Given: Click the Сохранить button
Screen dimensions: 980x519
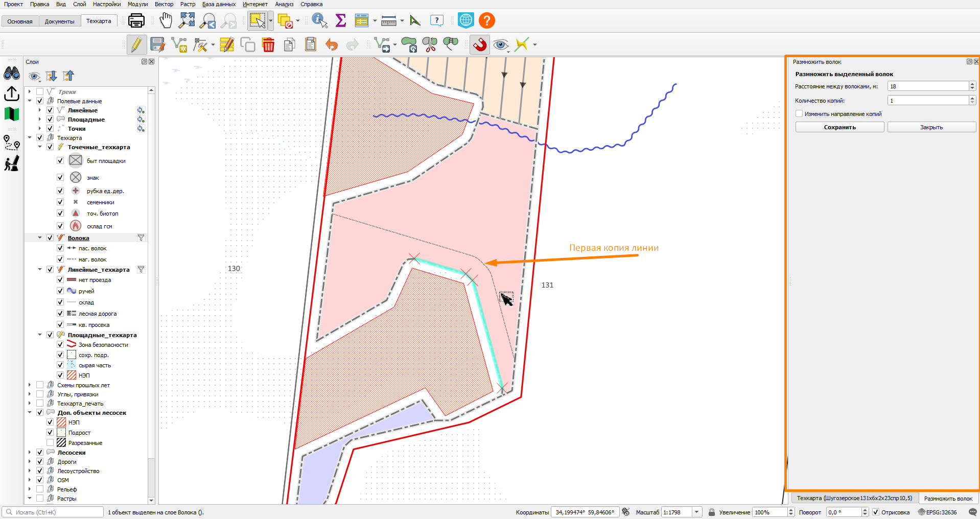Looking at the screenshot, I should pos(839,127).
